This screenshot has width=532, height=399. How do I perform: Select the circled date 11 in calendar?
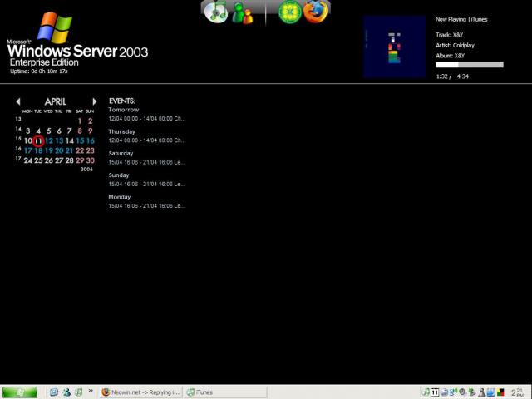pyautogui.click(x=38, y=140)
